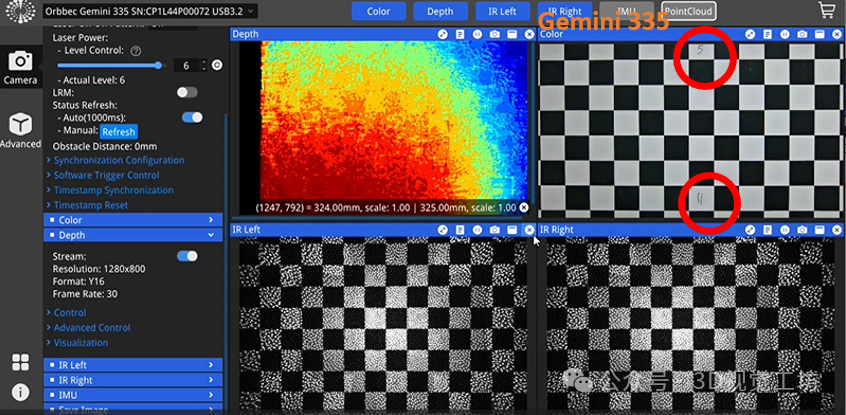This screenshot has height=415, width=846.
Task: Pause the Depth stream panel
Action: pyautogui.click(x=477, y=34)
